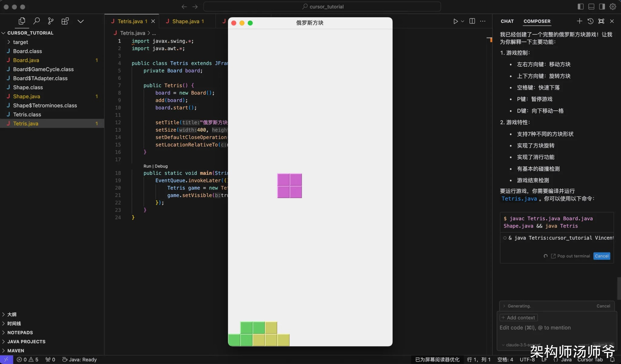Viewport: 621px width, 364px height.
Task: Click the Add context button
Action: click(x=519, y=317)
